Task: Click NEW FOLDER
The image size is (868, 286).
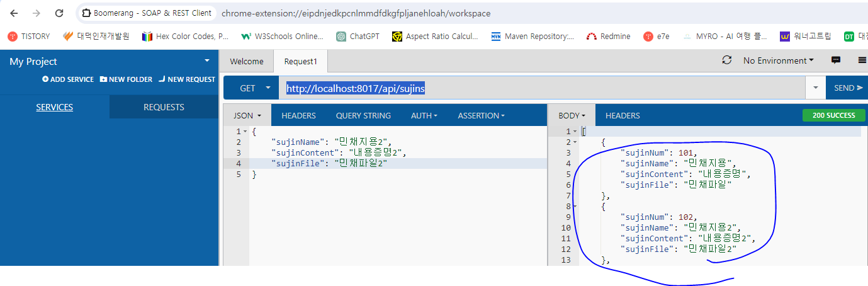Action: (x=126, y=79)
